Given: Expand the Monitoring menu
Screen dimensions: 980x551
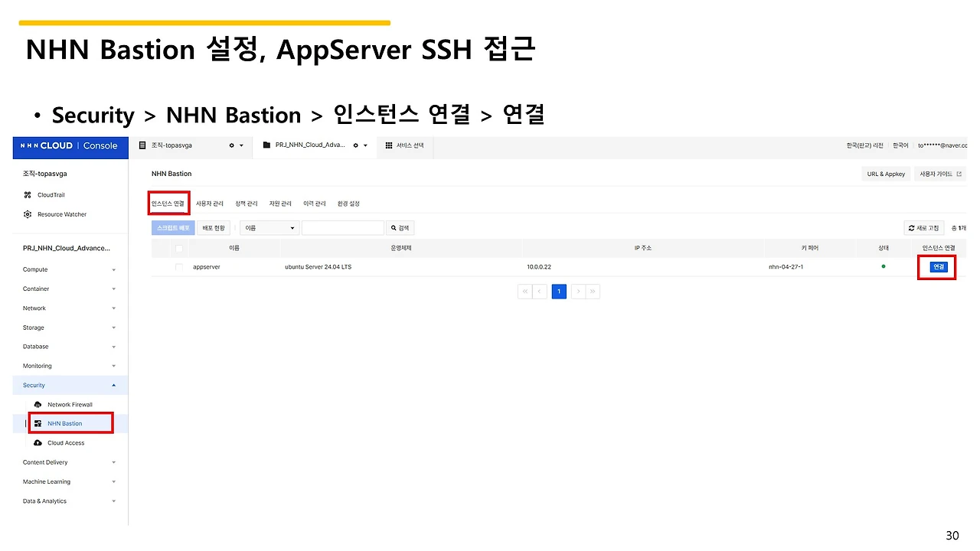Looking at the screenshot, I should pyautogui.click(x=70, y=366).
